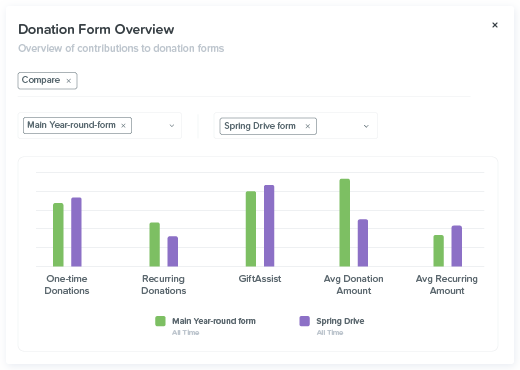This screenshot has height=370, width=520.
Task: Click purple GiftAssist bar
Action: click(x=269, y=226)
